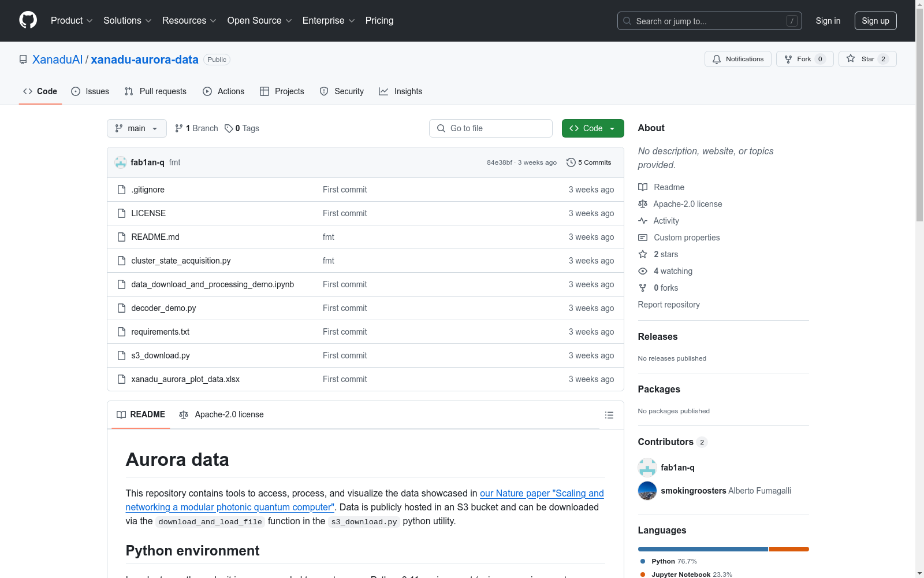Viewport: 924px width, 578px height.
Task: Click the Custom properties note icon
Action: click(643, 238)
